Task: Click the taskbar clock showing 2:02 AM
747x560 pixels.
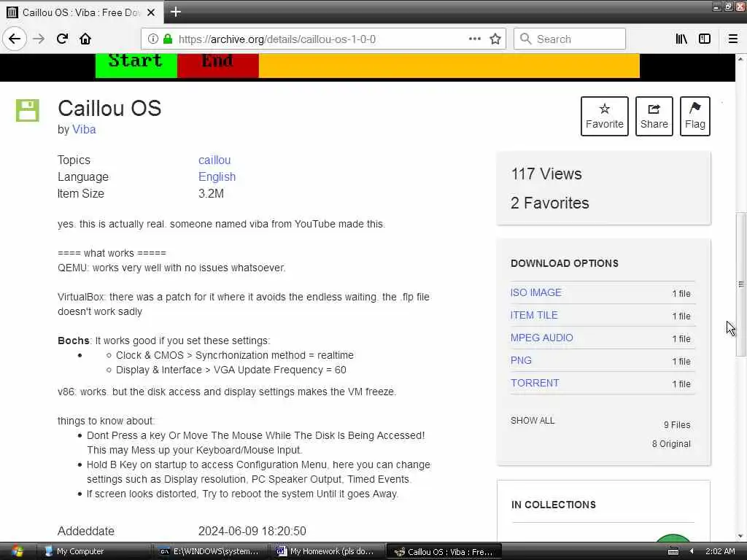Action: point(720,551)
